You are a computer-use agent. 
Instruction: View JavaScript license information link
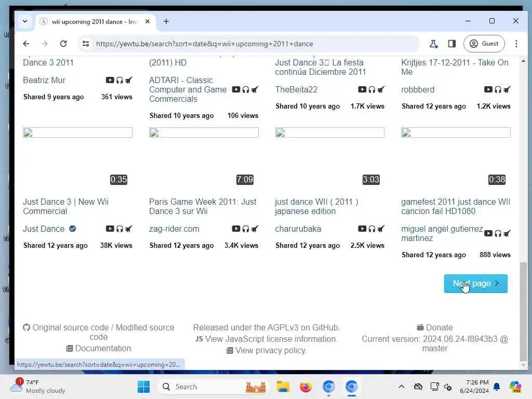click(x=271, y=339)
